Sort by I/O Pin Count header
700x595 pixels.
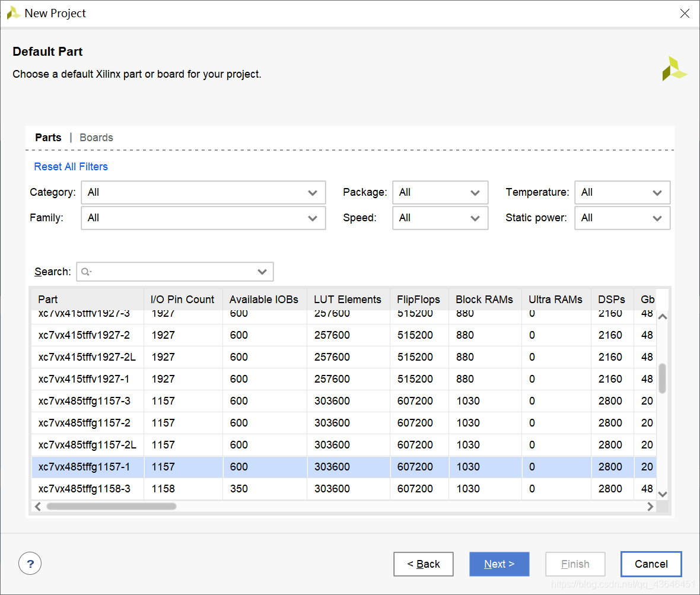click(x=183, y=300)
